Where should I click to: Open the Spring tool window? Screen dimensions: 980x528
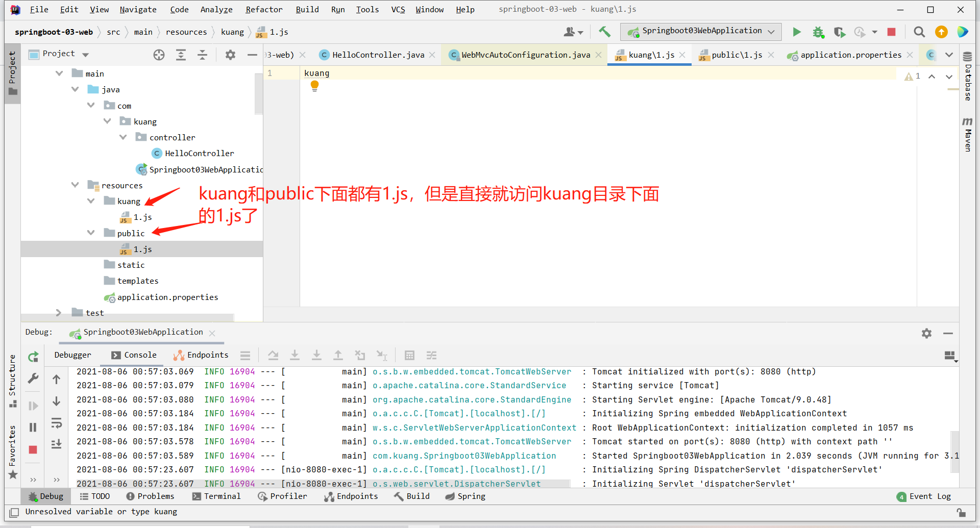click(465, 496)
